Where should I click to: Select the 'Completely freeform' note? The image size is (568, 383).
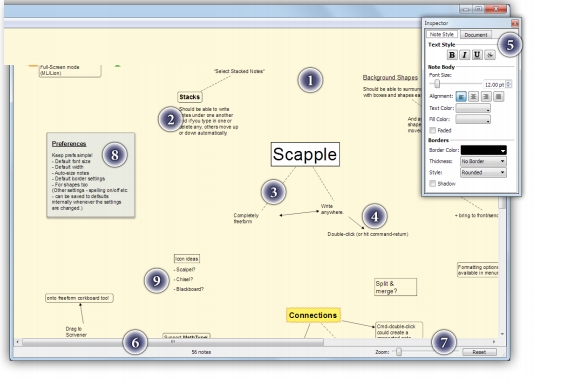point(246,218)
